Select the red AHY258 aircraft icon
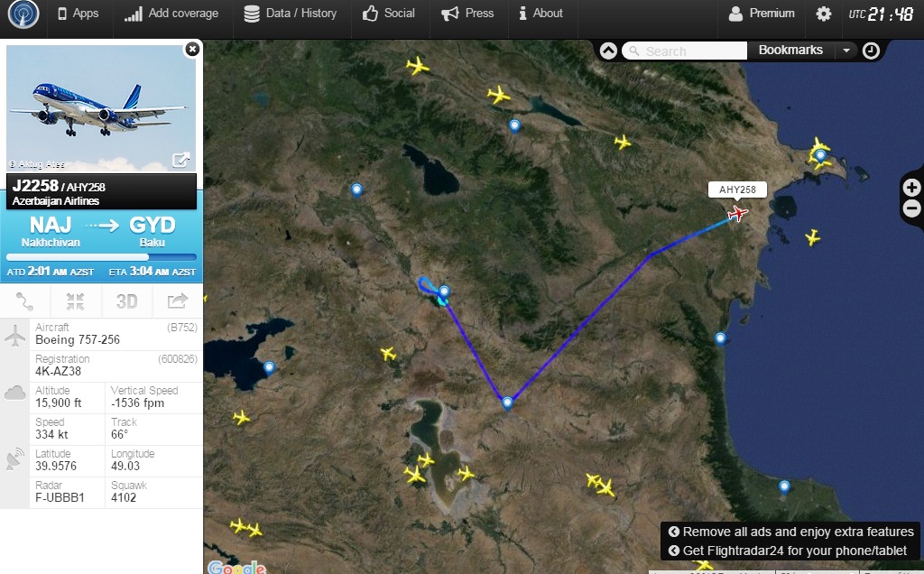 [x=736, y=213]
